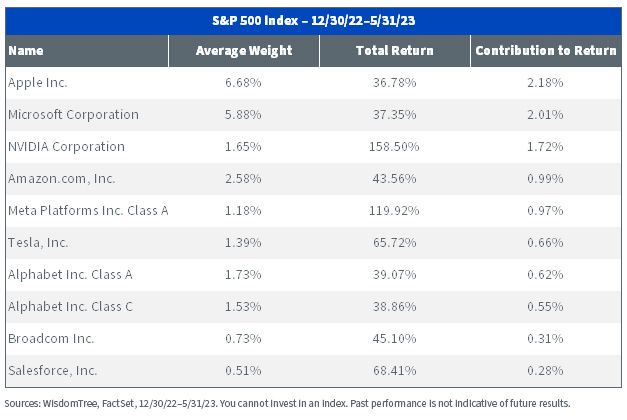Click NVIDIA's 158.50% total return value

coord(394,146)
